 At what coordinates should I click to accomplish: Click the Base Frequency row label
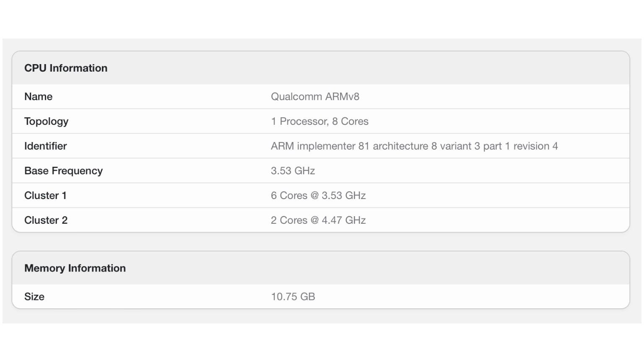[63, 171]
